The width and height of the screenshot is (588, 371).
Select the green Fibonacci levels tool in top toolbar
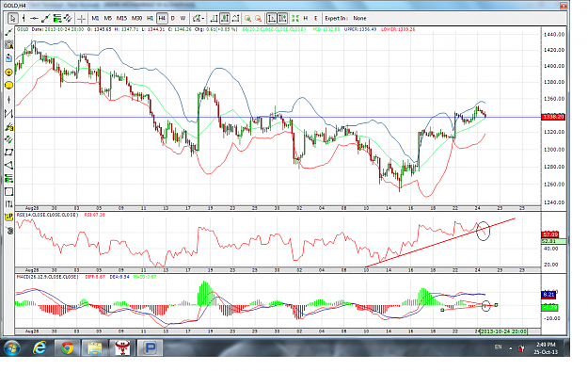(x=57, y=18)
